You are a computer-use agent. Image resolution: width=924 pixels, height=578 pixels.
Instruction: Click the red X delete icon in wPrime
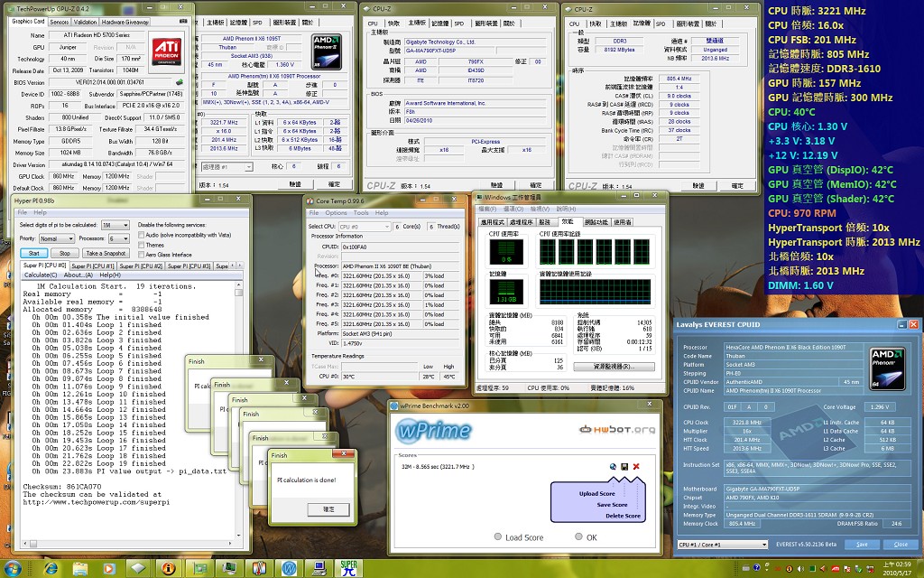tap(636, 467)
